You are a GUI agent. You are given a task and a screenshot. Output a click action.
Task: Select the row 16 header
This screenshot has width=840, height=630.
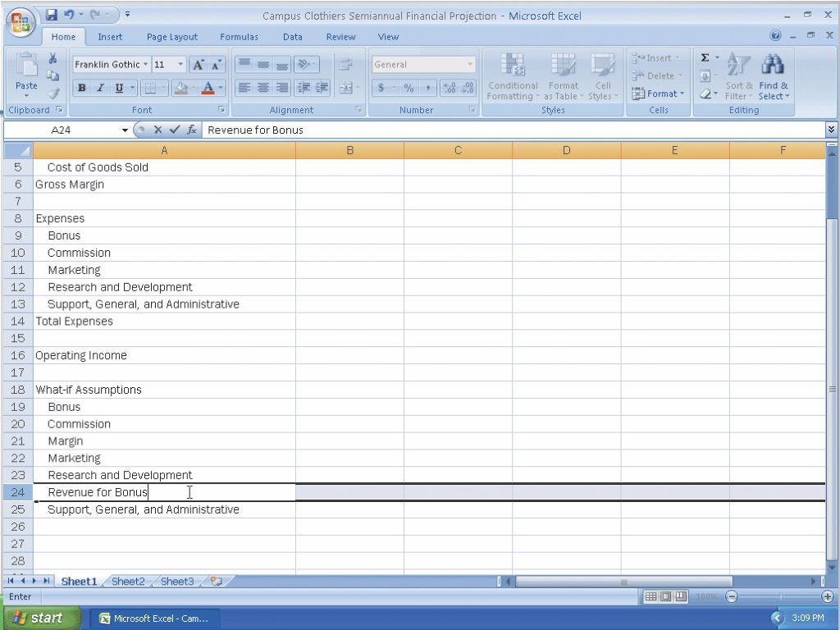[x=18, y=355]
